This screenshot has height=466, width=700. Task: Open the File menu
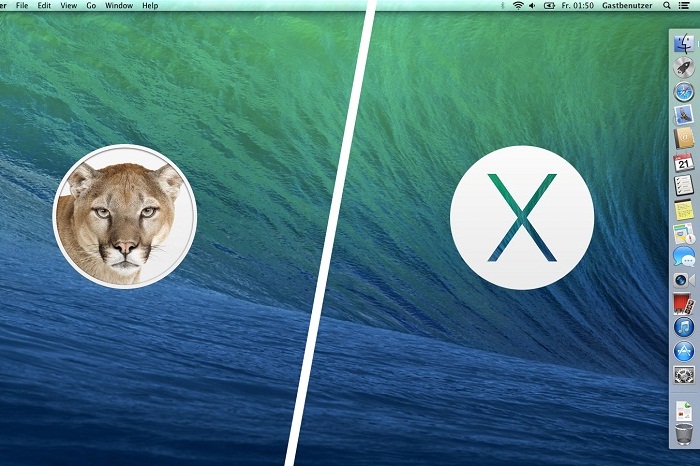click(x=22, y=5)
